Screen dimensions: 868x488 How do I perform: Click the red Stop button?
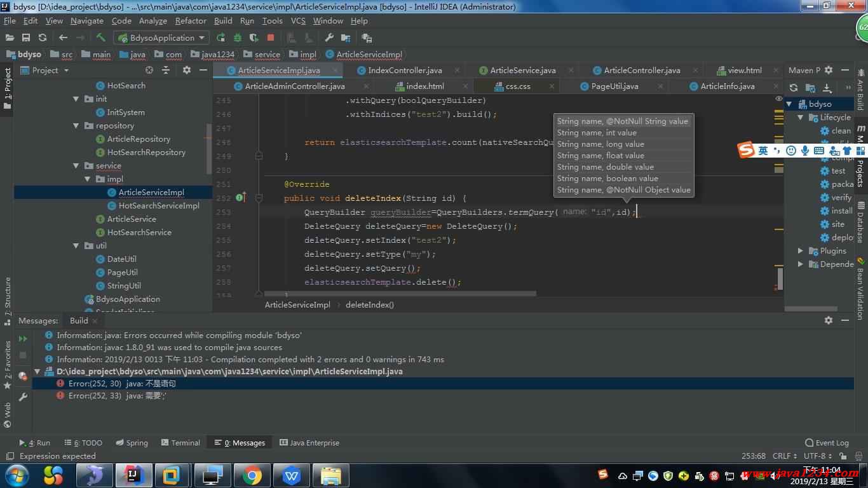[x=271, y=37]
